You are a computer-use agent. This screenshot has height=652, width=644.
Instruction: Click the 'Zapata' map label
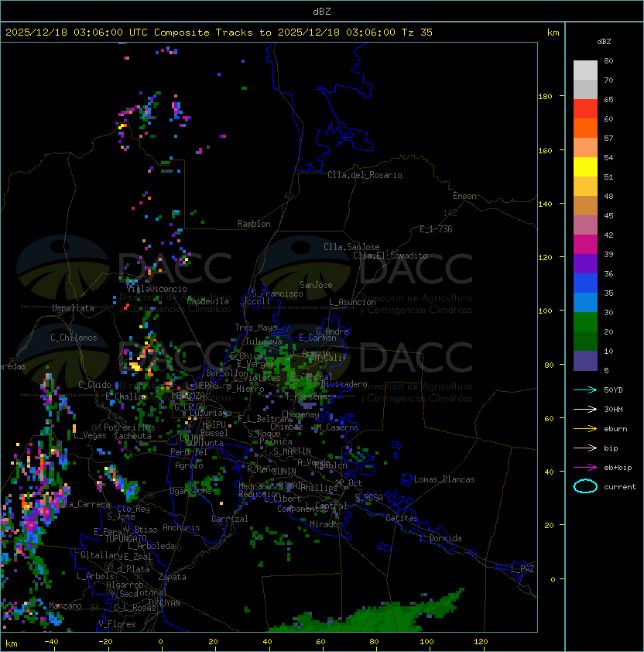(172, 577)
